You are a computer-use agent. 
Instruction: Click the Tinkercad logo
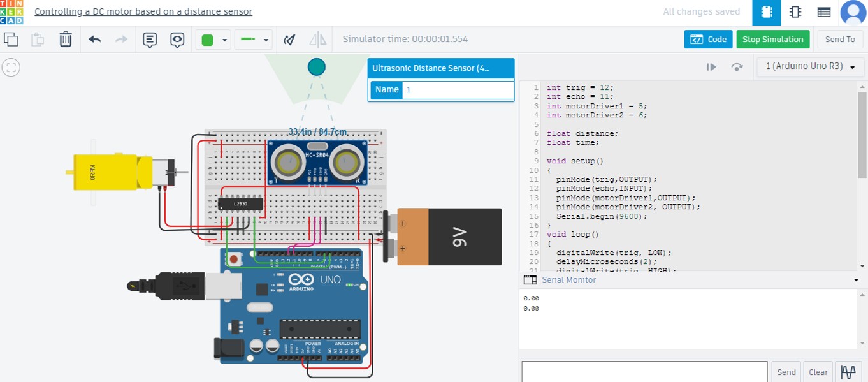(x=11, y=12)
